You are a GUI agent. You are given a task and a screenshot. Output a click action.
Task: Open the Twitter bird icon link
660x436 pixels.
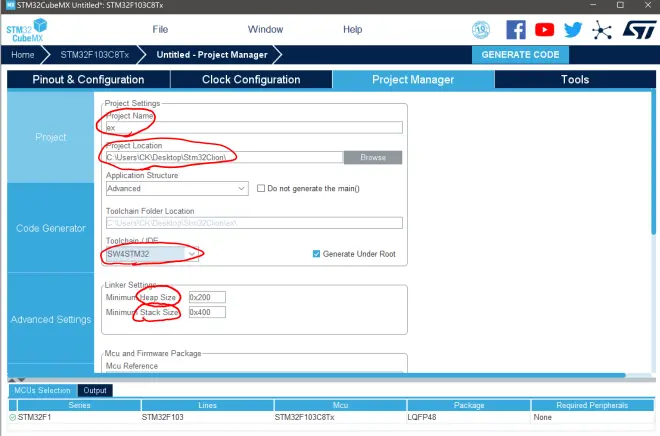[573, 30]
